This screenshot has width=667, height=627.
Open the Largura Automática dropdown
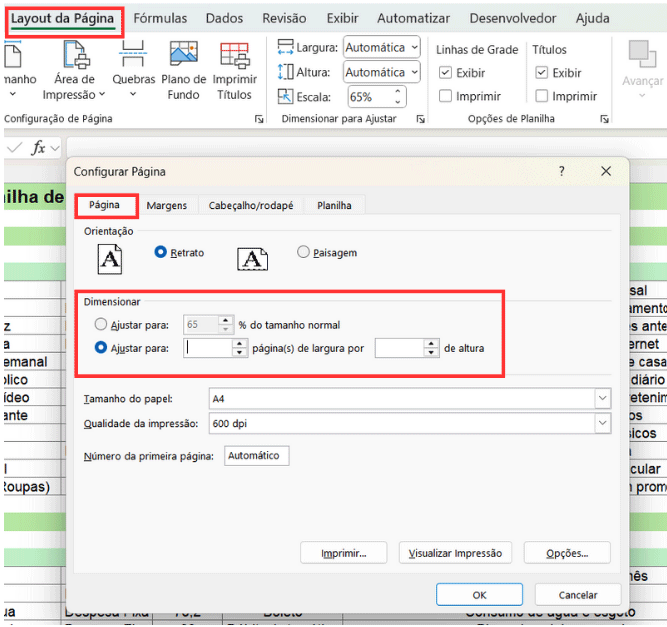[414, 48]
